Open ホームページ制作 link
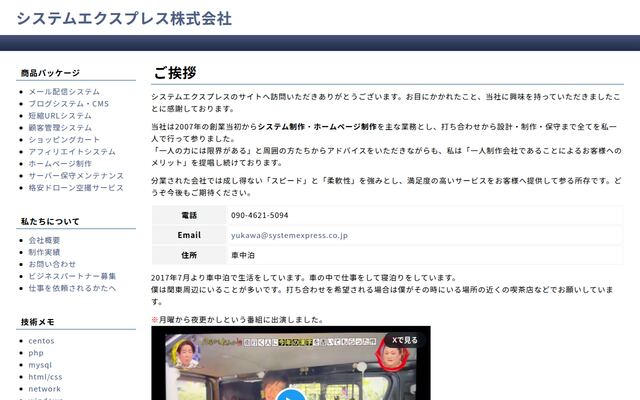640x400 pixels. 60,164
